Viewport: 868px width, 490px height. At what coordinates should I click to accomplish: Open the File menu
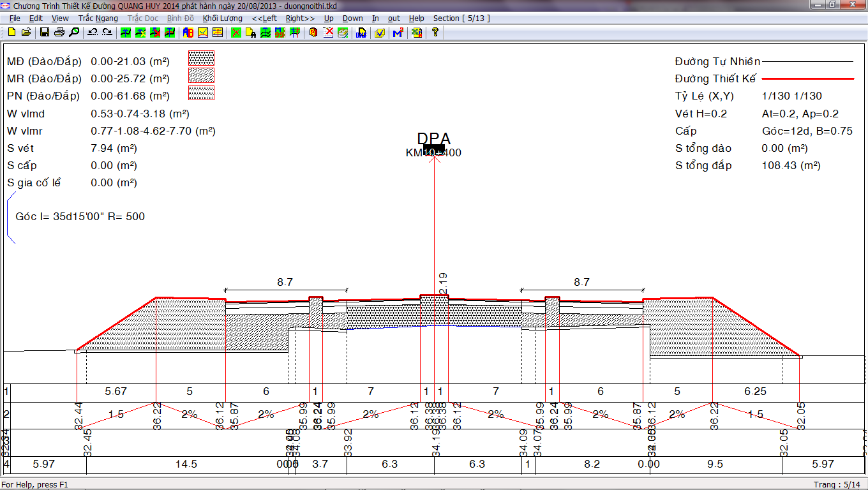click(x=15, y=19)
